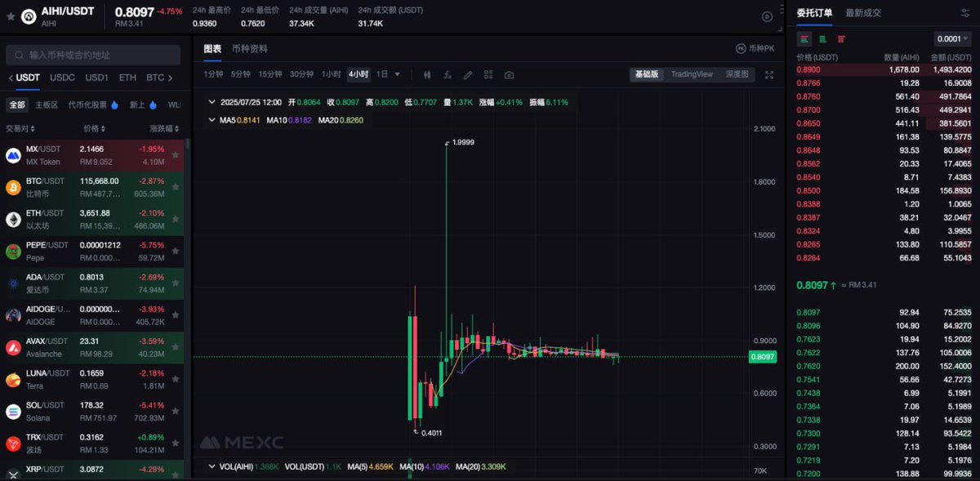980x481 pixels.
Task: Open the more intervals dropdown arrow
Action: [398, 74]
